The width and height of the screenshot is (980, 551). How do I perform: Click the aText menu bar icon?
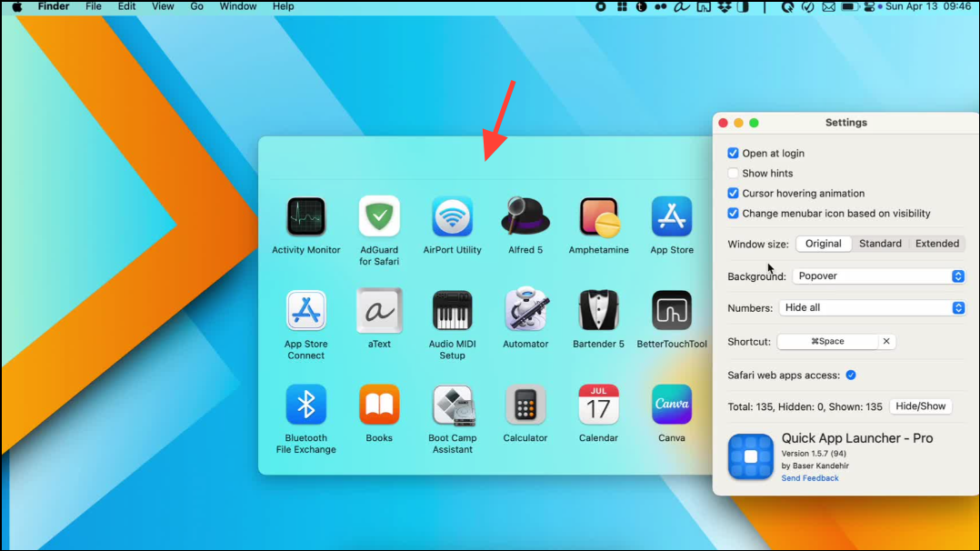(681, 7)
